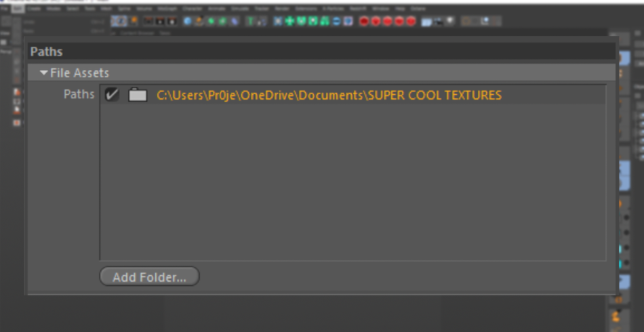Open the Help menu
Image resolution: width=644 pixels, height=332 pixels.
point(400,8)
